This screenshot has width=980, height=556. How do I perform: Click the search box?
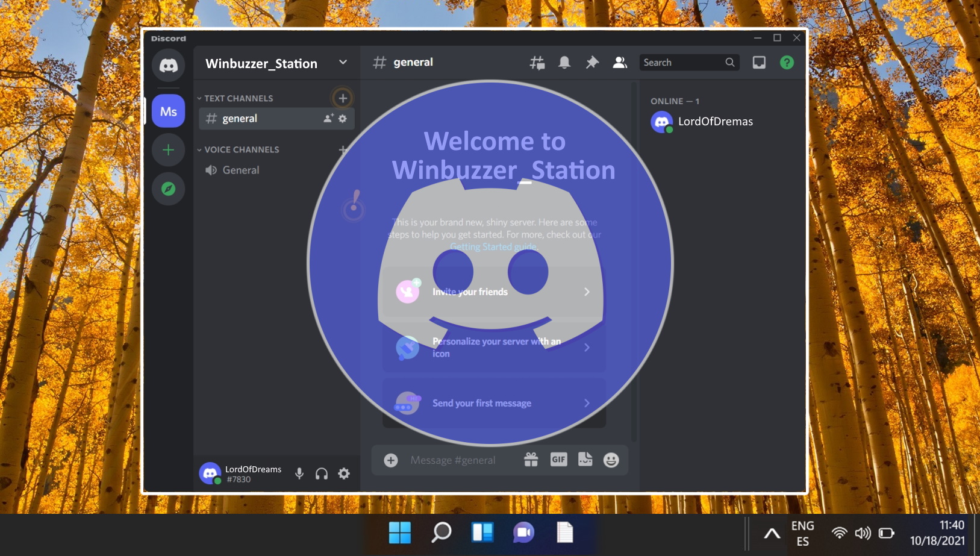pos(689,63)
